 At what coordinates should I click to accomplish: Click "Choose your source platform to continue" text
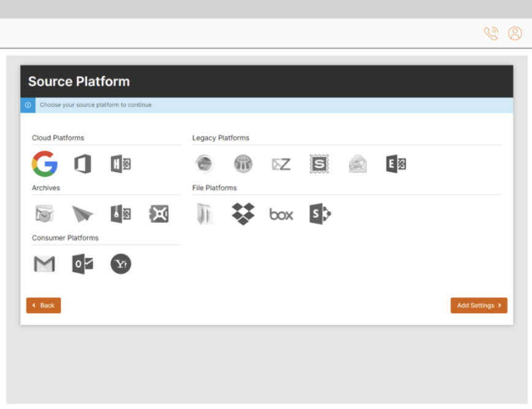pyautogui.click(x=96, y=105)
